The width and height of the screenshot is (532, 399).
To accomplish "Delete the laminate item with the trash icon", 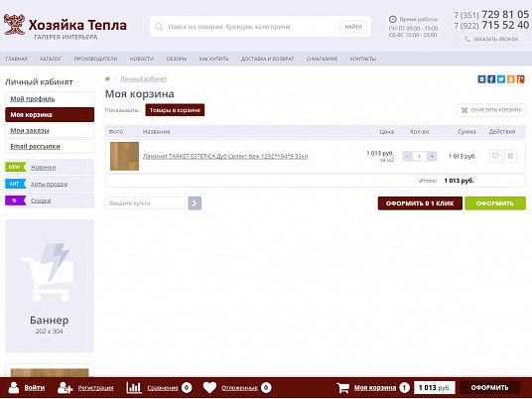I will click(x=510, y=156).
